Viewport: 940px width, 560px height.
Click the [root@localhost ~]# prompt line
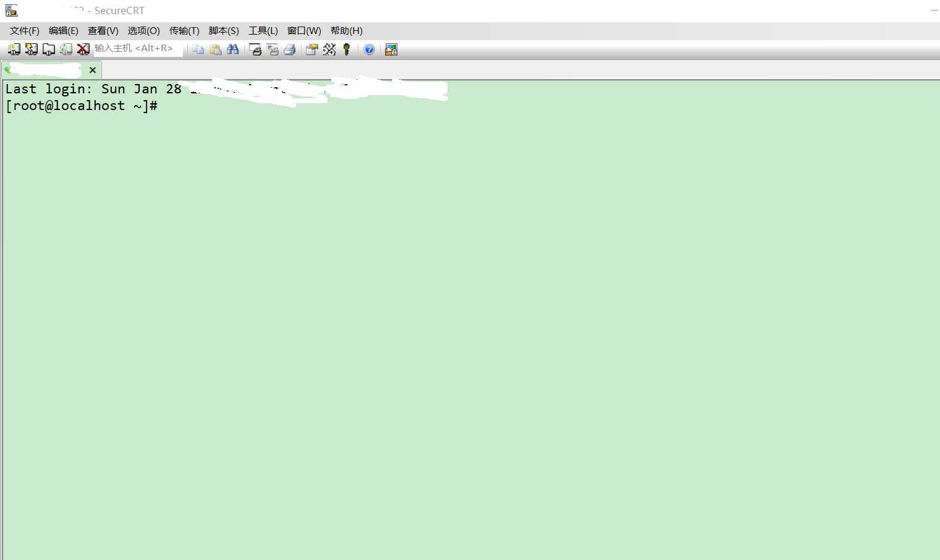82,106
